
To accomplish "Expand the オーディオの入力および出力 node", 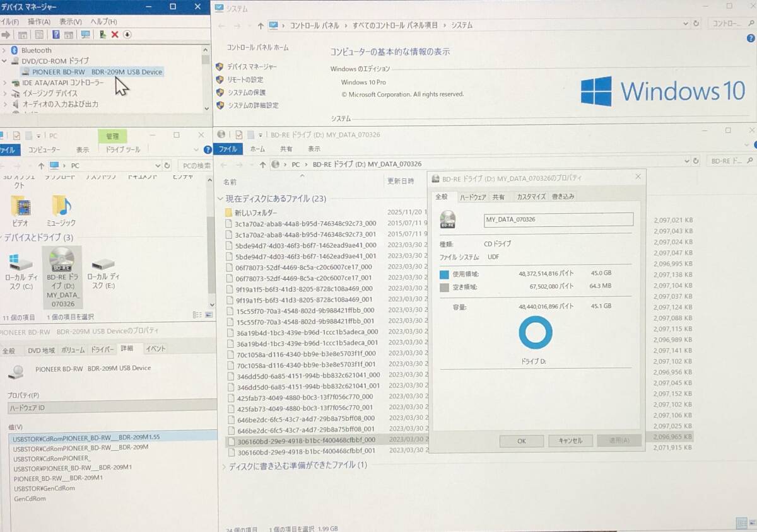I will (4, 104).
